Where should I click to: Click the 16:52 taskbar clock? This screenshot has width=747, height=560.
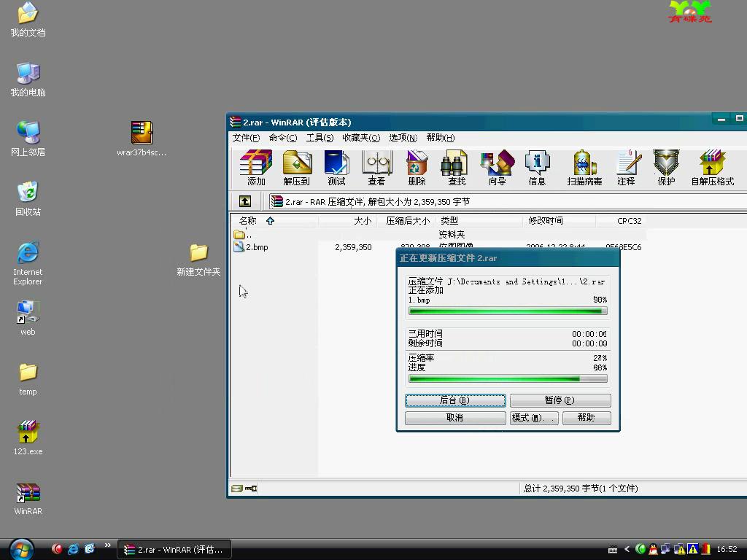[727, 549]
